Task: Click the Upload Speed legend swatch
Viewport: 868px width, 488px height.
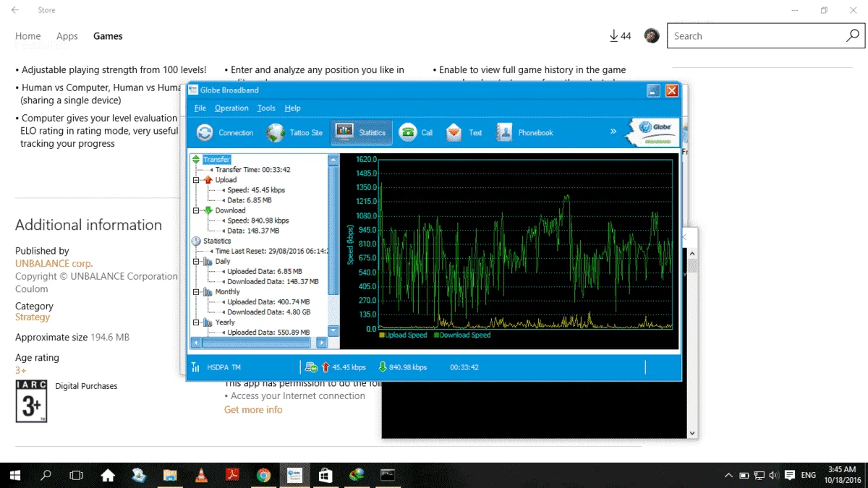Action: 381,335
